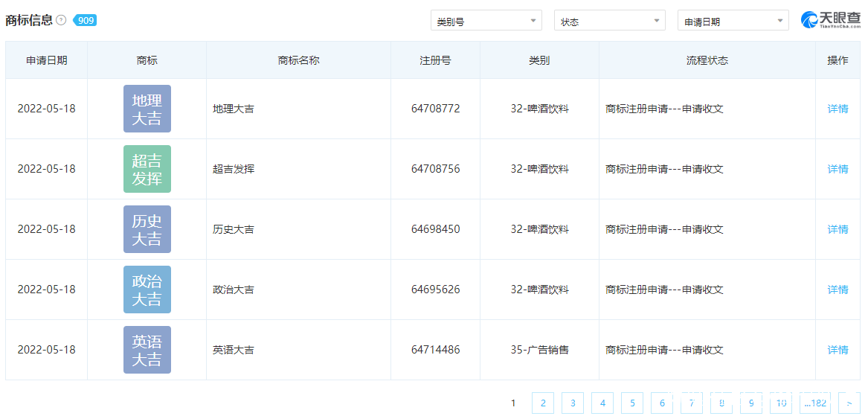Open 详情 for 地理大吉

[838, 109]
